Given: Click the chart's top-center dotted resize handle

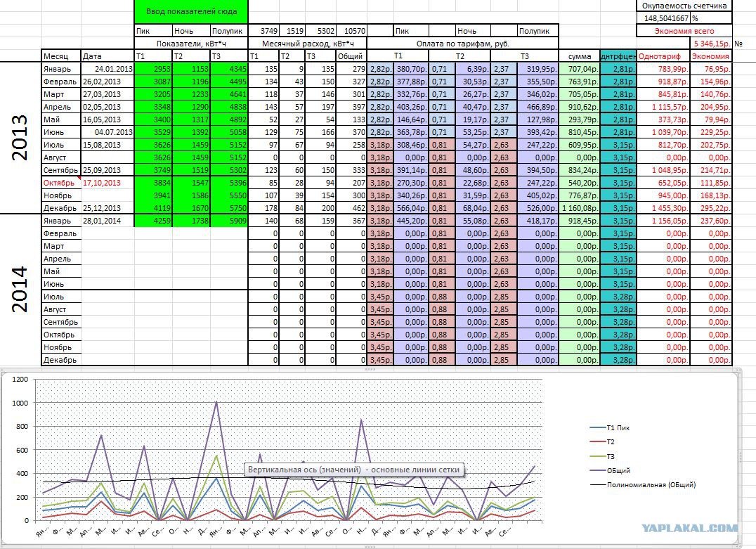Looking at the screenshot, I should (x=370, y=370).
